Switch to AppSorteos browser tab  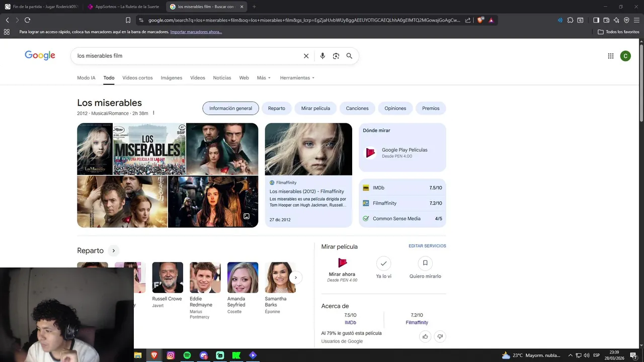coord(123,7)
